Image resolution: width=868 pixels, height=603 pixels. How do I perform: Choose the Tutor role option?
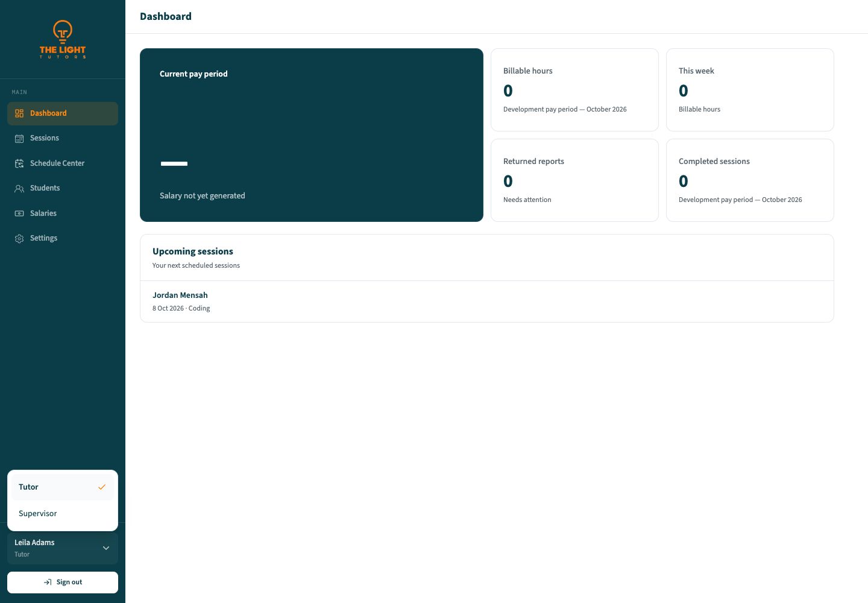(63, 487)
